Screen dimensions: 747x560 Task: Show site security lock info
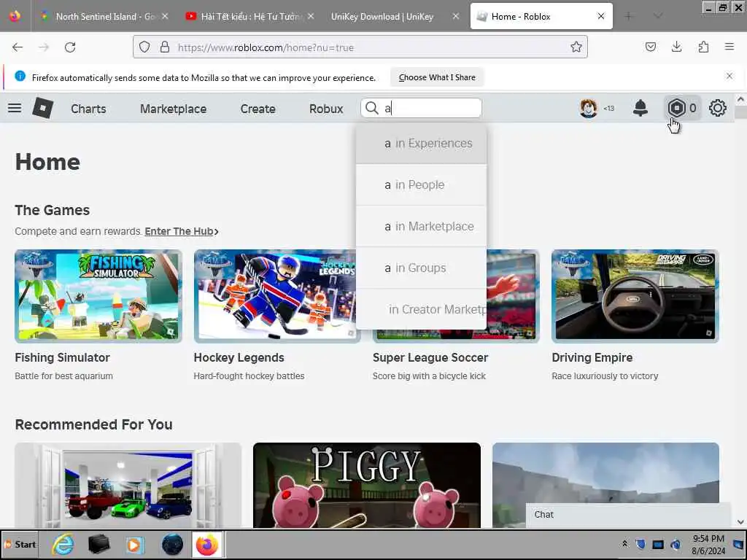click(x=165, y=47)
